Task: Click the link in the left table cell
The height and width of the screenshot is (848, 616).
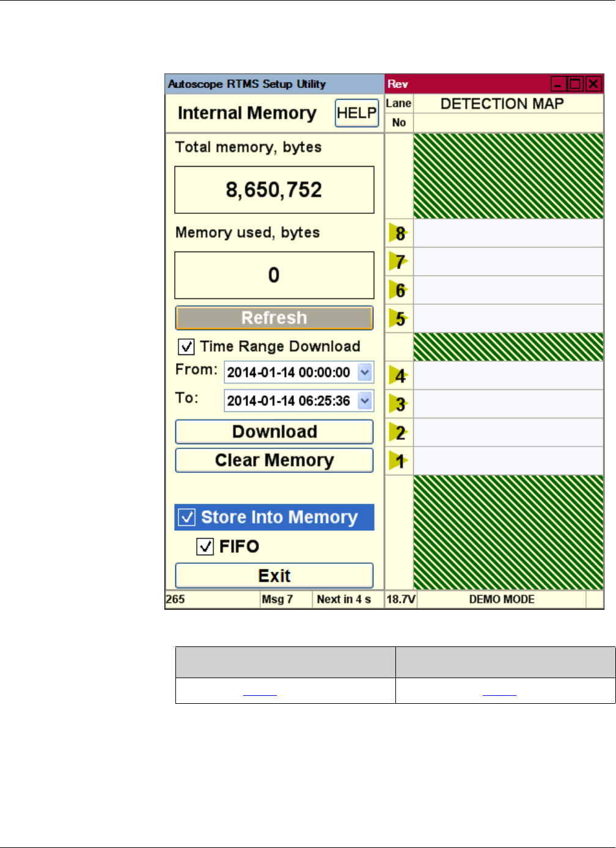Action: point(260,692)
